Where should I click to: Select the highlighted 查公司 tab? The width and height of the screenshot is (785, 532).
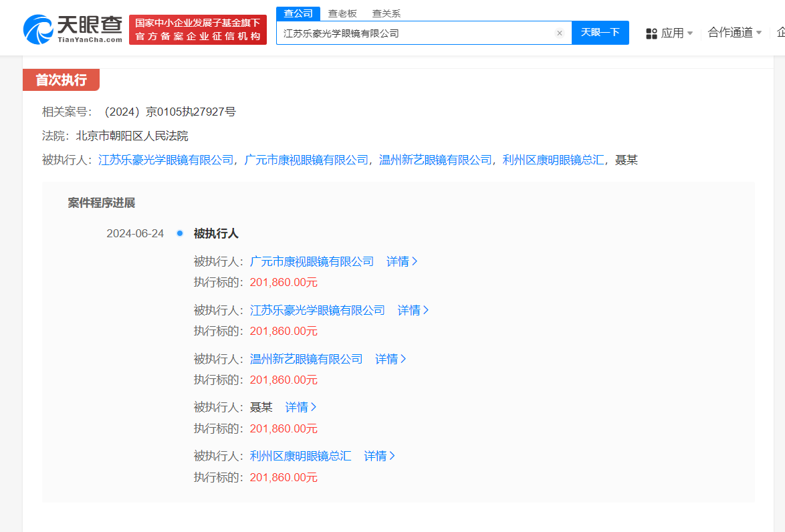(298, 13)
